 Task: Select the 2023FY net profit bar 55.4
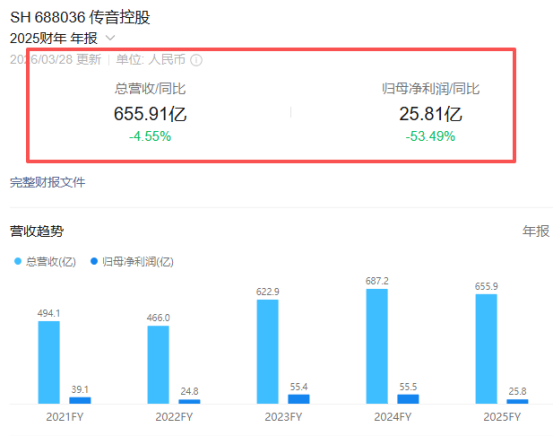tap(299, 399)
